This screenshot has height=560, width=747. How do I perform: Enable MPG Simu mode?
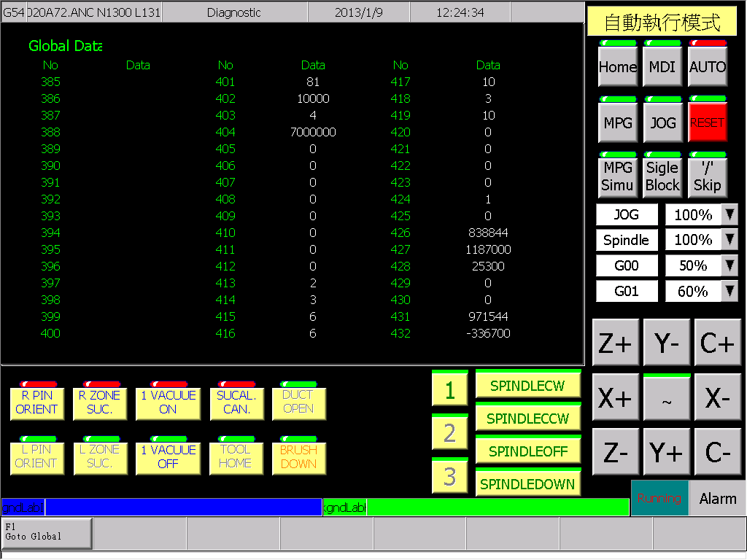618,175
